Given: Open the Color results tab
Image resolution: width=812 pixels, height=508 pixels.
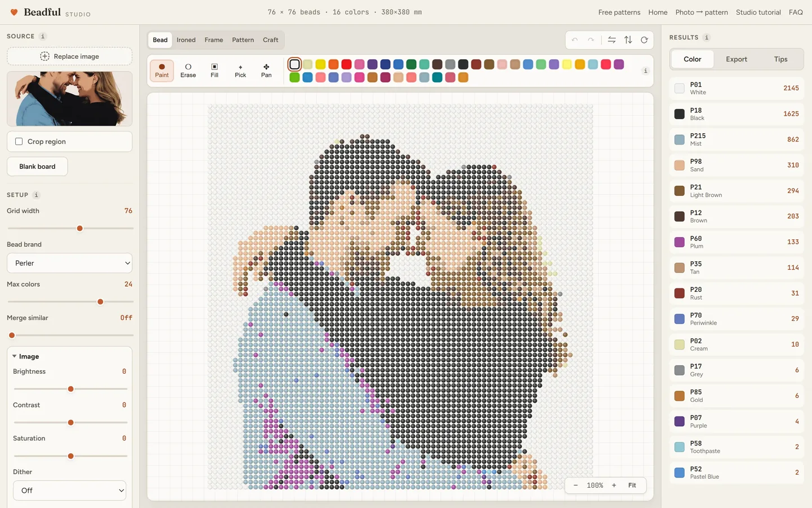Looking at the screenshot, I should point(692,59).
